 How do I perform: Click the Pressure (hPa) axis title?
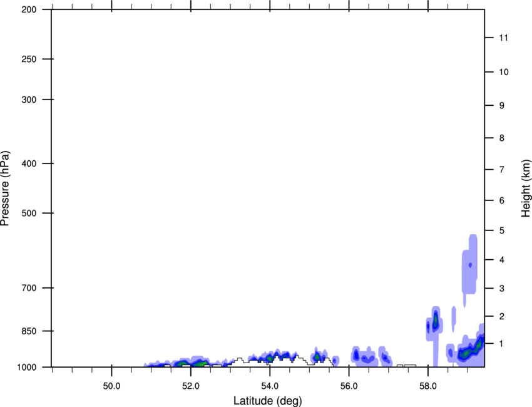tap(5, 188)
